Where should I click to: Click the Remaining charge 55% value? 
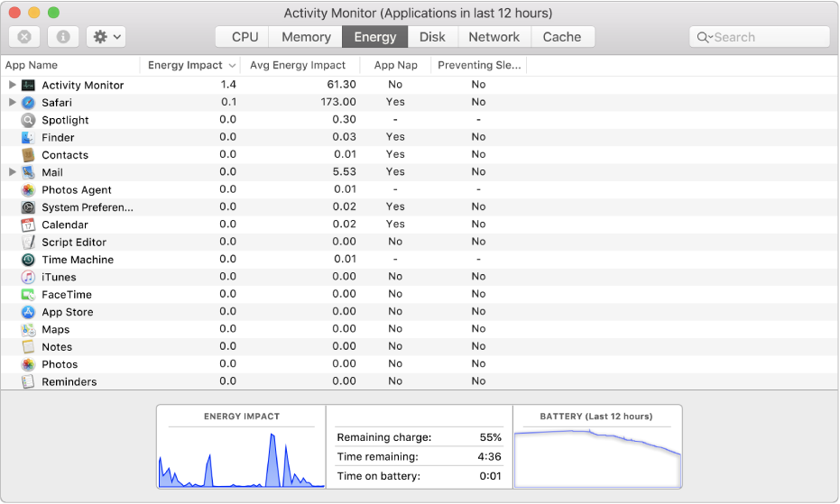tap(491, 437)
